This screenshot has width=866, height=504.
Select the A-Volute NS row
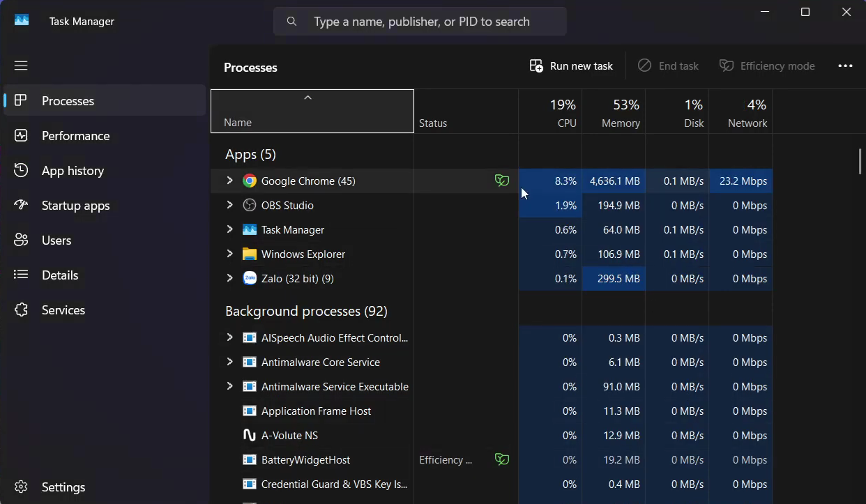pyautogui.click(x=492, y=436)
